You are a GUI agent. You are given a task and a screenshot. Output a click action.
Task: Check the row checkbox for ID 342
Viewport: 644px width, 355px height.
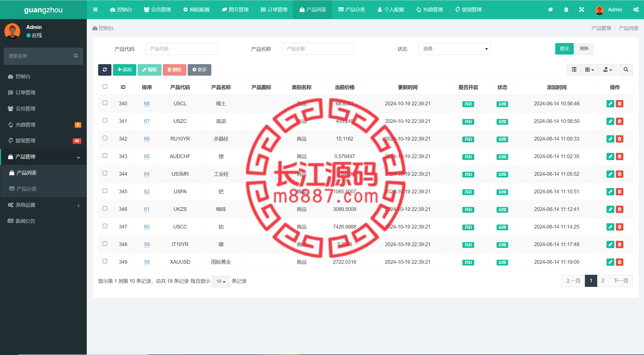click(x=105, y=138)
